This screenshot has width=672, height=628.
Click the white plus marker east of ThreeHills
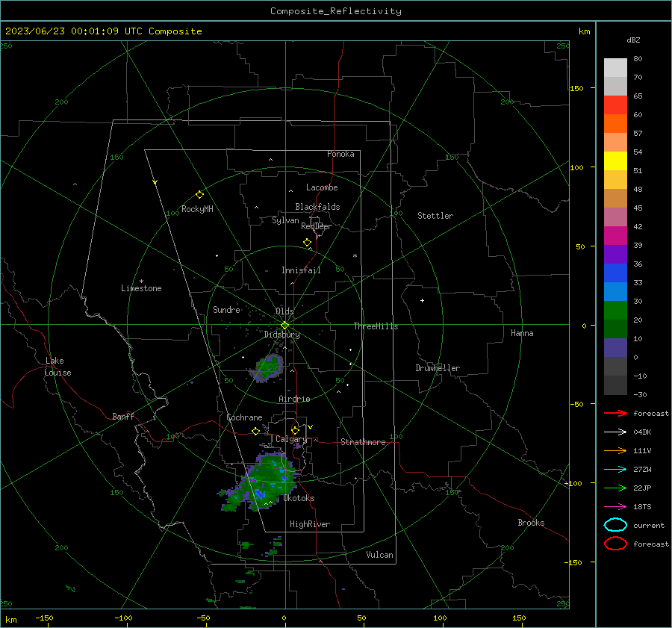tap(422, 300)
